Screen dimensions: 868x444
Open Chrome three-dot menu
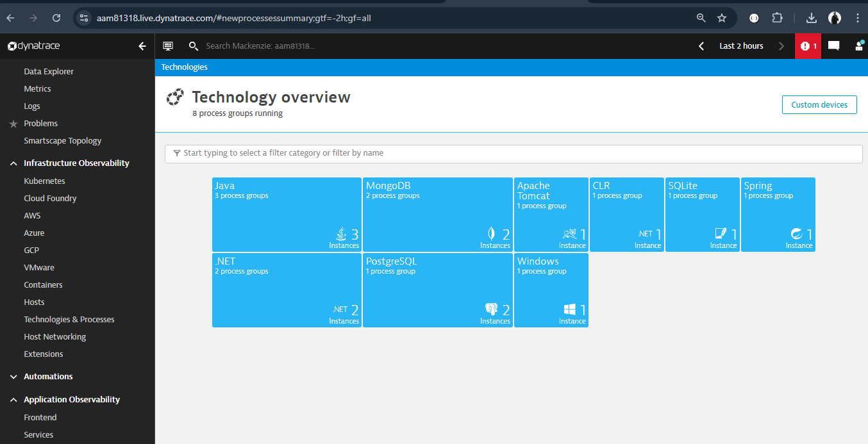(858, 18)
